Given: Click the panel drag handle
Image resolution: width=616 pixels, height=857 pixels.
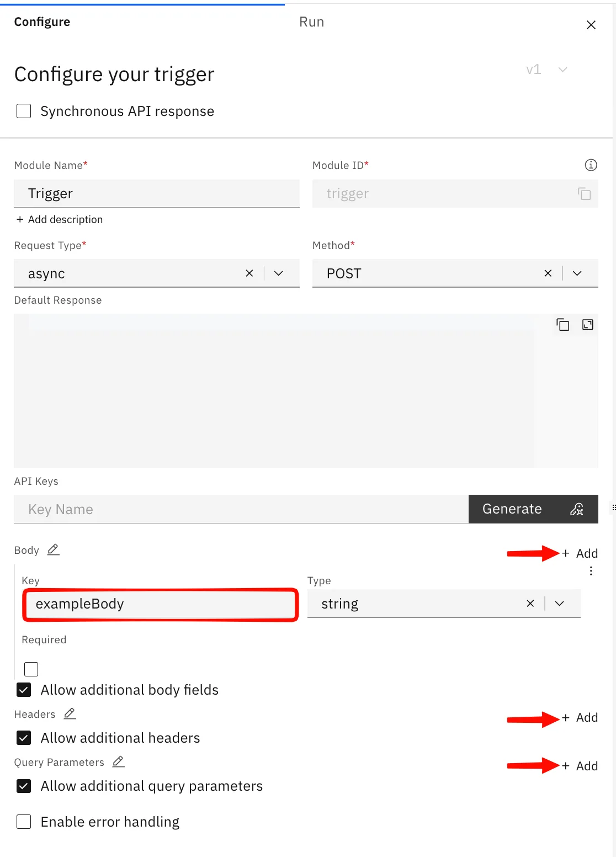Looking at the screenshot, I should [614, 507].
